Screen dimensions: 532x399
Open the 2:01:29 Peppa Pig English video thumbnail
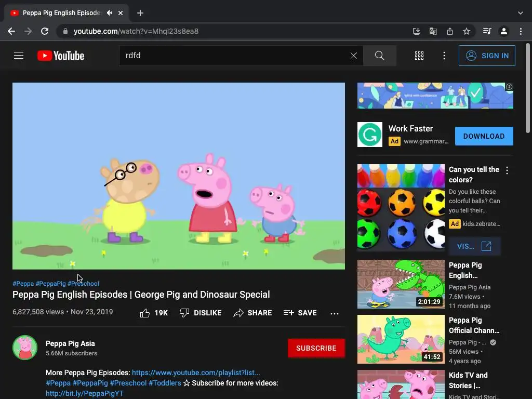pyautogui.click(x=401, y=284)
